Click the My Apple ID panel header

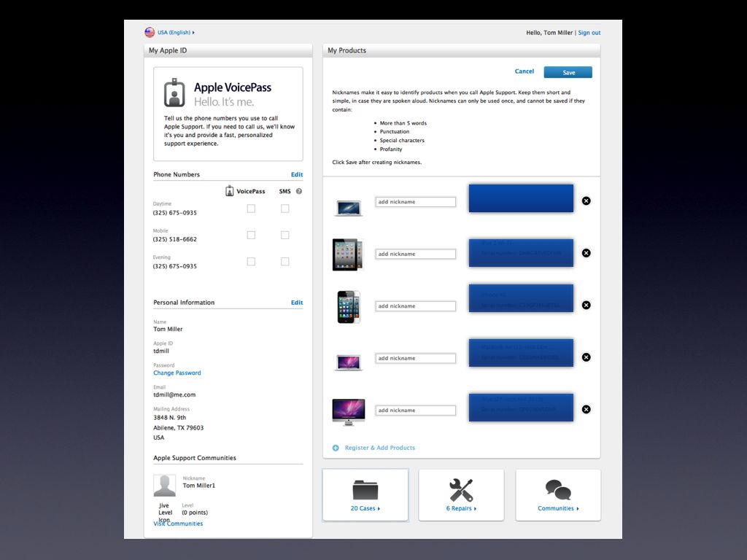pyautogui.click(x=228, y=50)
